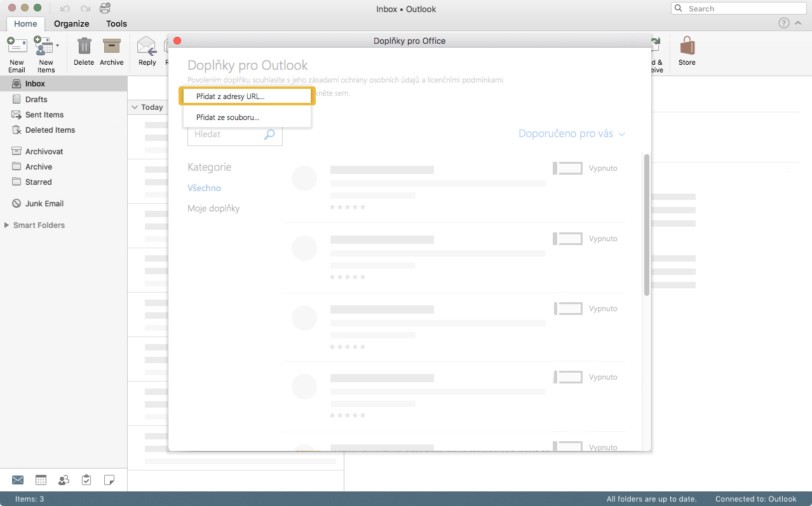
Task: Click the Archive box icon in the ribbon
Action: 112,46
